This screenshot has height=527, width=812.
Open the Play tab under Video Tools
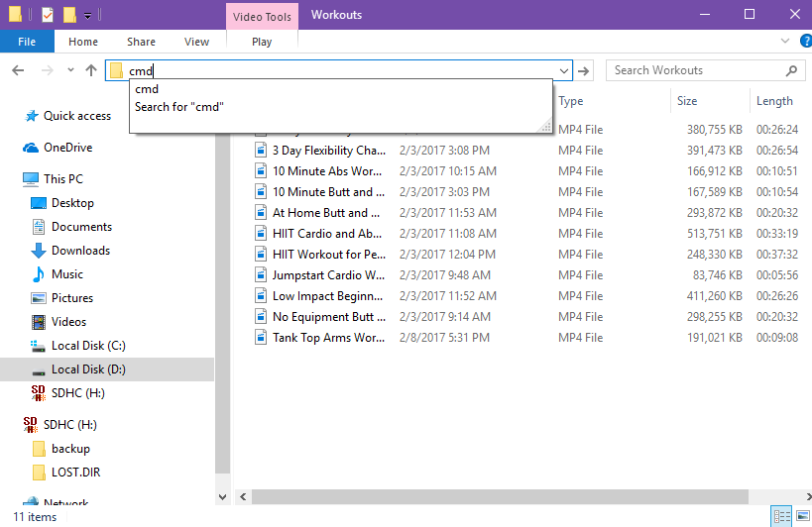[x=262, y=42]
